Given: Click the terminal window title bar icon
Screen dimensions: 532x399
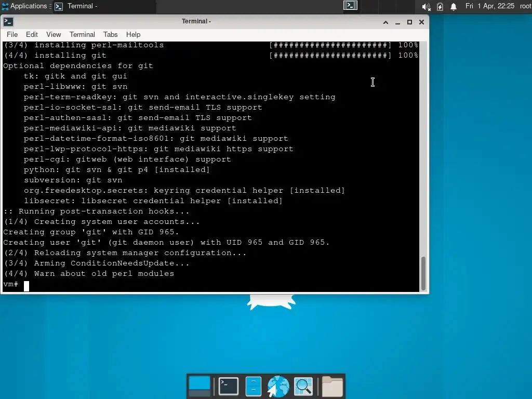Looking at the screenshot, I should 8,22.
